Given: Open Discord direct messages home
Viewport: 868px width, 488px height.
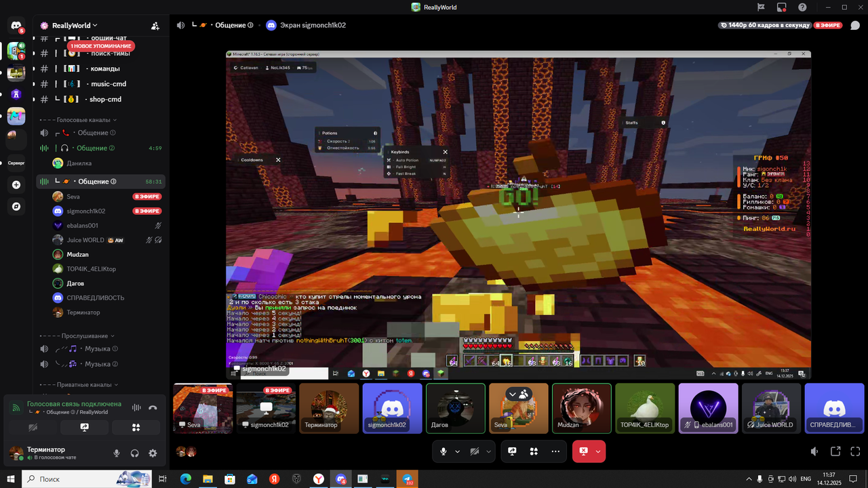Looking at the screenshot, I should (x=16, y=26).
